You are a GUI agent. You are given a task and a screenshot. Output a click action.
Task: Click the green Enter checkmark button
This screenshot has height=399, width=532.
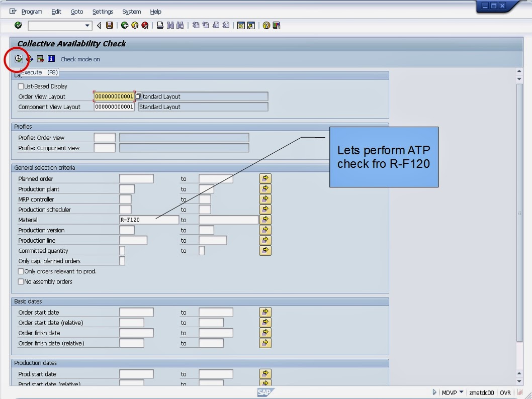(18, 25)
